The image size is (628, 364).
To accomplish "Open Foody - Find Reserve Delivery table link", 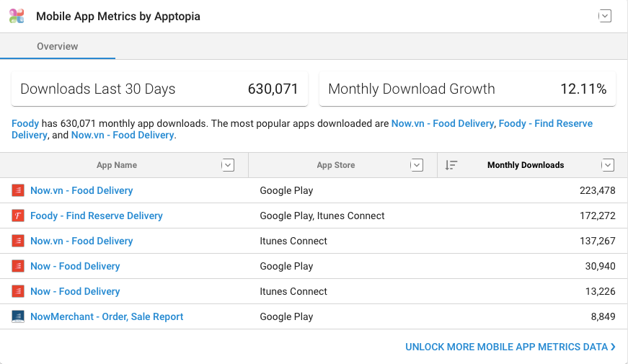I will pos(97,216).
